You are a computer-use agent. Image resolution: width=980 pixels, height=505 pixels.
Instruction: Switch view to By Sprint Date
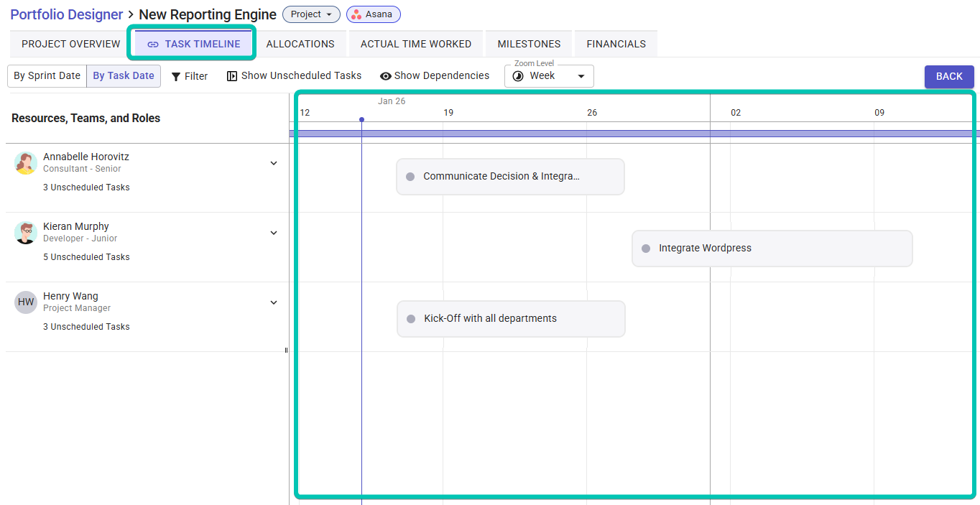click(x=47, y=75)
